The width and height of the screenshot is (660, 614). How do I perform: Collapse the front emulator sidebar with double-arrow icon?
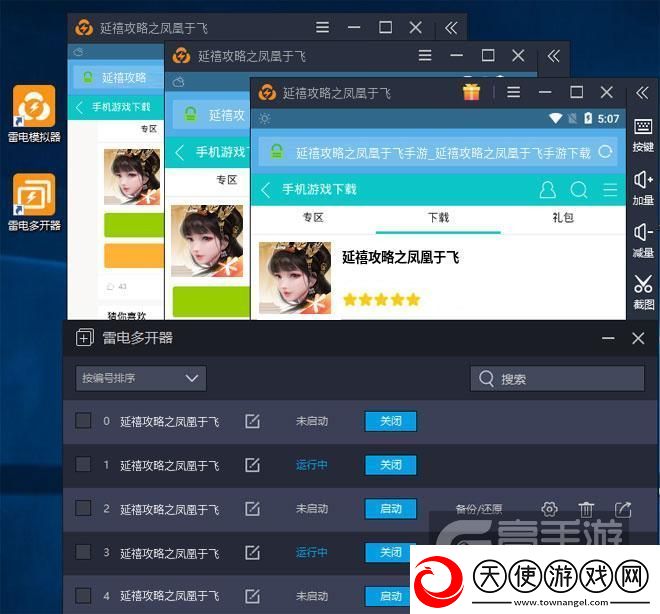pyautogui.click(x=642, y=93)
